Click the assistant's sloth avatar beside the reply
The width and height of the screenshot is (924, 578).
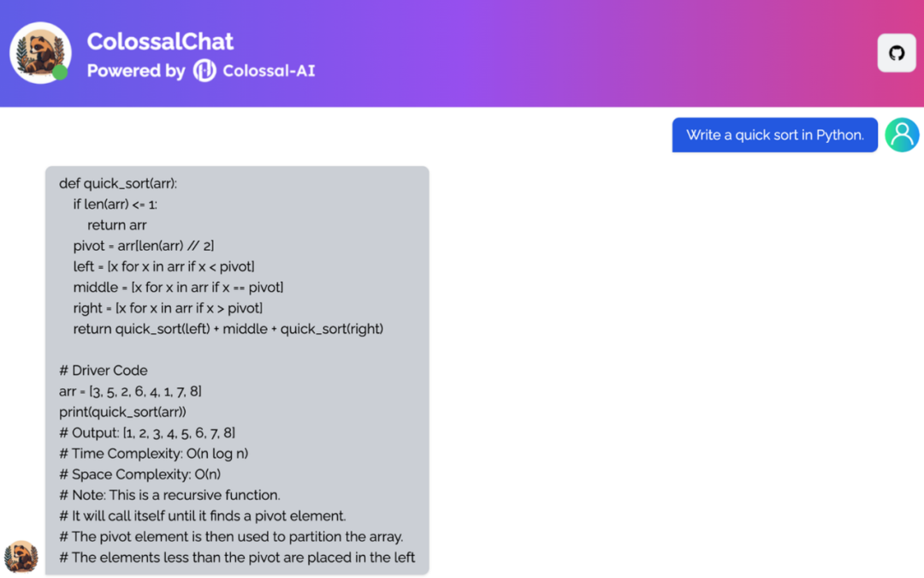click(x=21, y=557)
